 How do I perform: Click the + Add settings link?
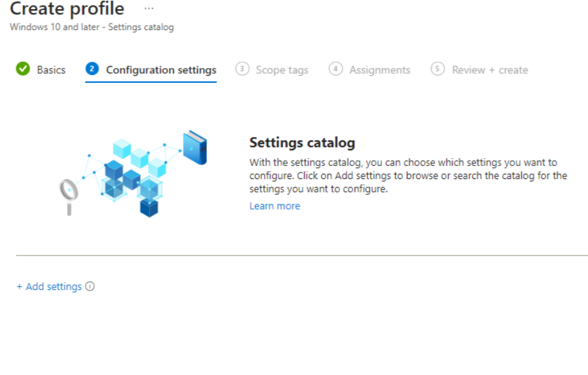pyautogui.click(x=49, y=287)
